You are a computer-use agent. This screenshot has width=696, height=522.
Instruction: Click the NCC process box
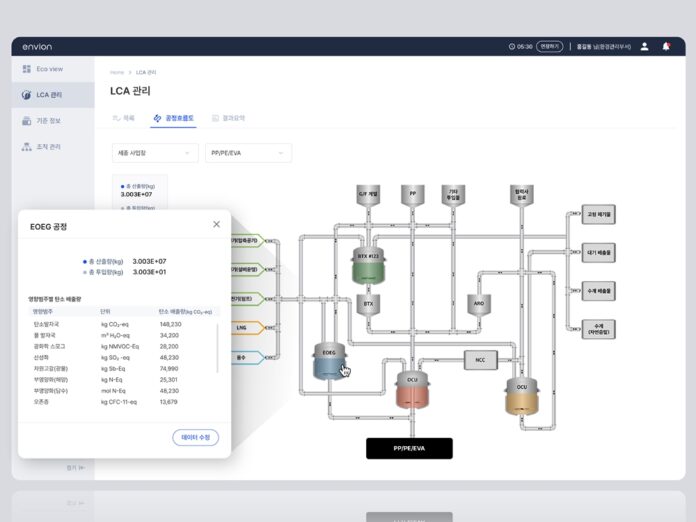tap(480, 359)
